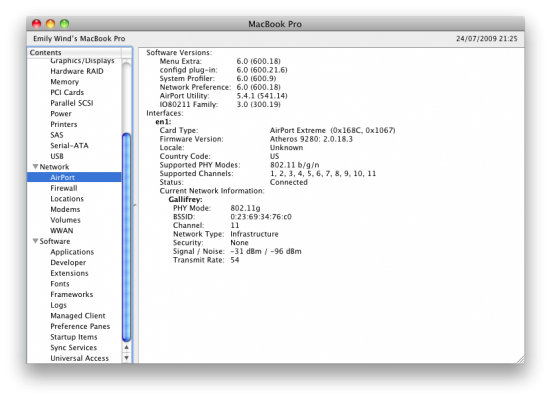Click the en1 interface heading

pos(163,122)
